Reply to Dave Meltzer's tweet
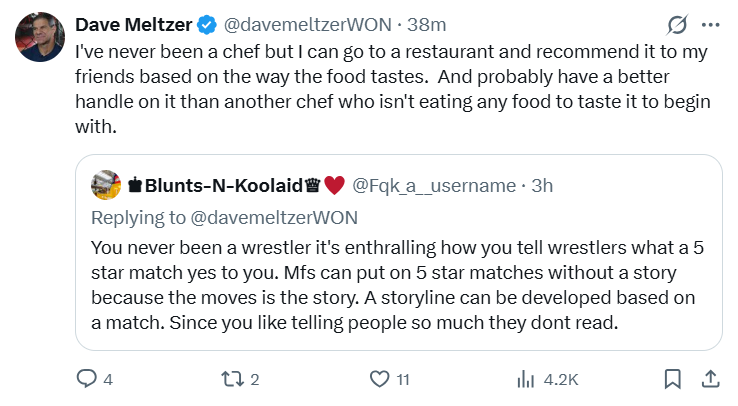Image resolution: width=738 pixels, height=406 pixels. click(88, 379)
